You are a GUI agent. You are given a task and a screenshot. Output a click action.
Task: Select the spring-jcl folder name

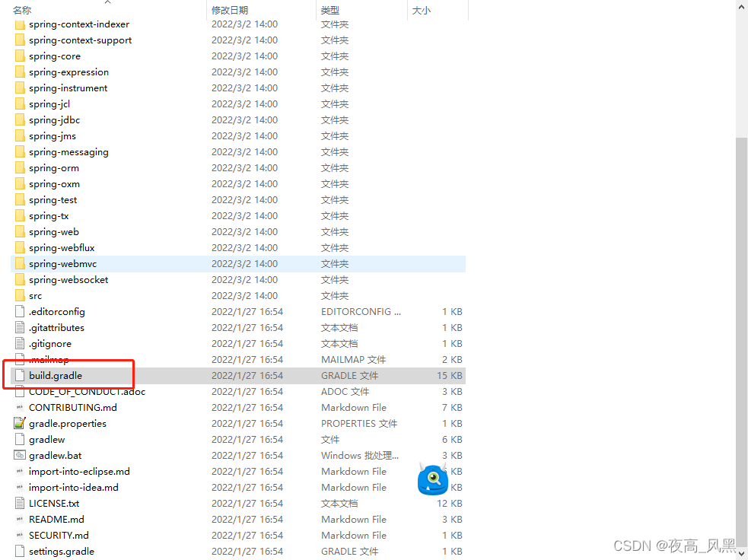tap(49, 104)
